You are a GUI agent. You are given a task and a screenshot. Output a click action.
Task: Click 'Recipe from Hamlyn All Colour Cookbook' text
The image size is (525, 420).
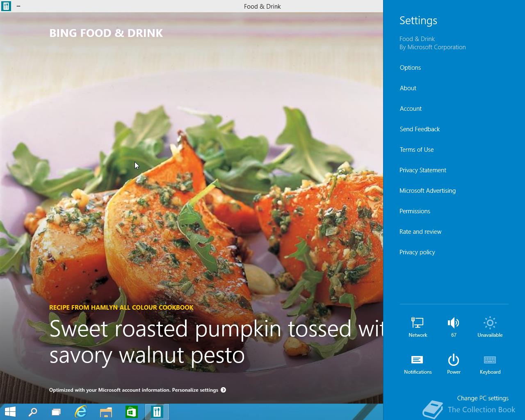(x=121, y=307)
